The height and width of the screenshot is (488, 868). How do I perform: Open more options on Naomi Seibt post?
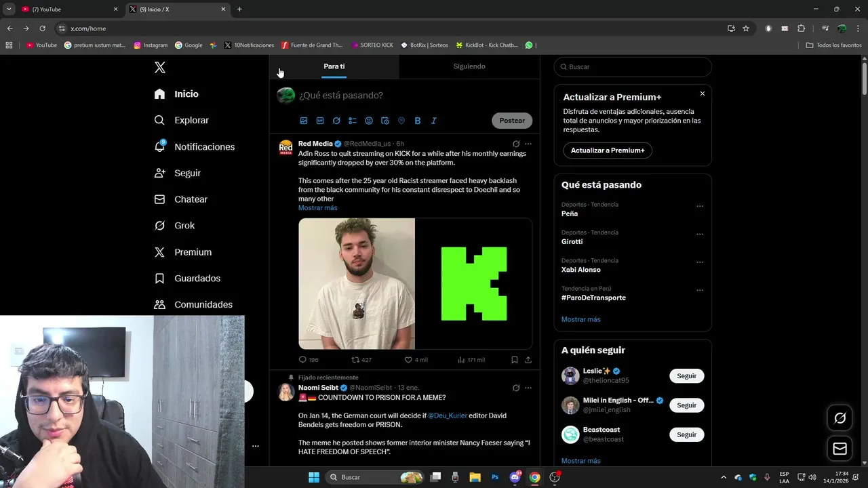528,388
